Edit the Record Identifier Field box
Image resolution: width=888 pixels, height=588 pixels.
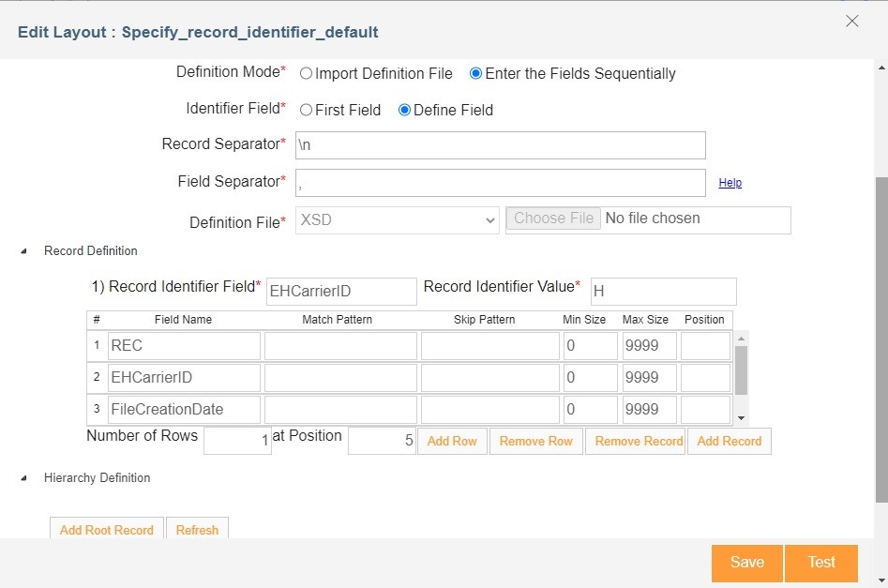341,291
